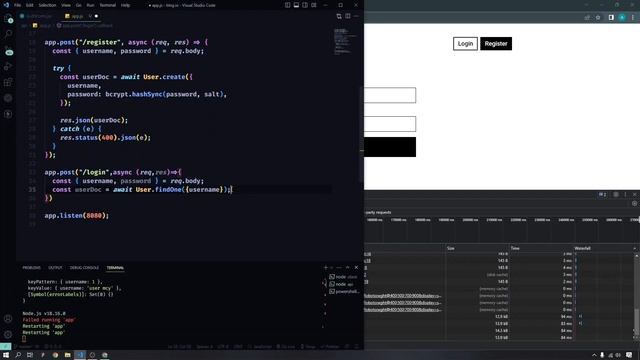Screen dimensions: 640x360
Task: Open the Windows Start menu
Action: [x=6, y=355]
